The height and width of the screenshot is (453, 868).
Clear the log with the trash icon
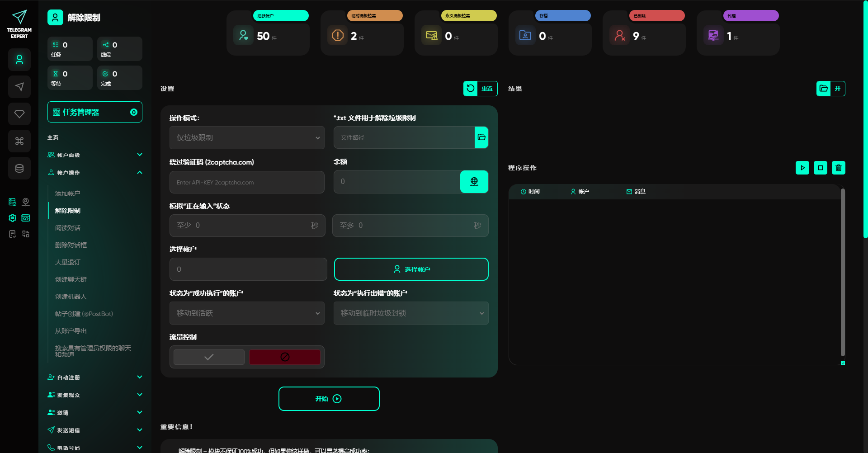coord(839,168)
